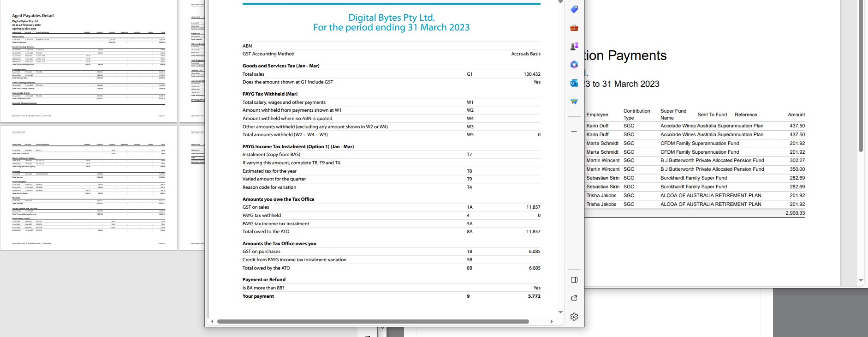
Task: Click the open-in-new-window icon in sidebar
Action: (574, 298)
